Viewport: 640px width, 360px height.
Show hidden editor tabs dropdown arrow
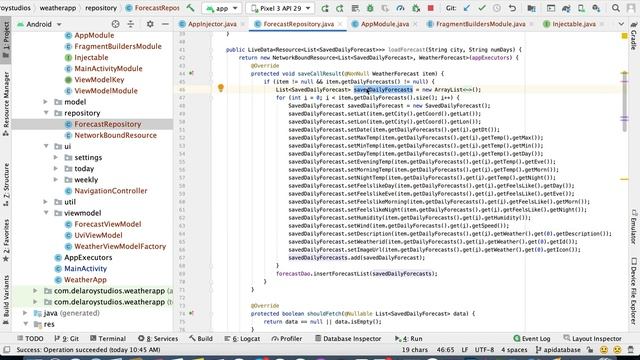[621, 24]
